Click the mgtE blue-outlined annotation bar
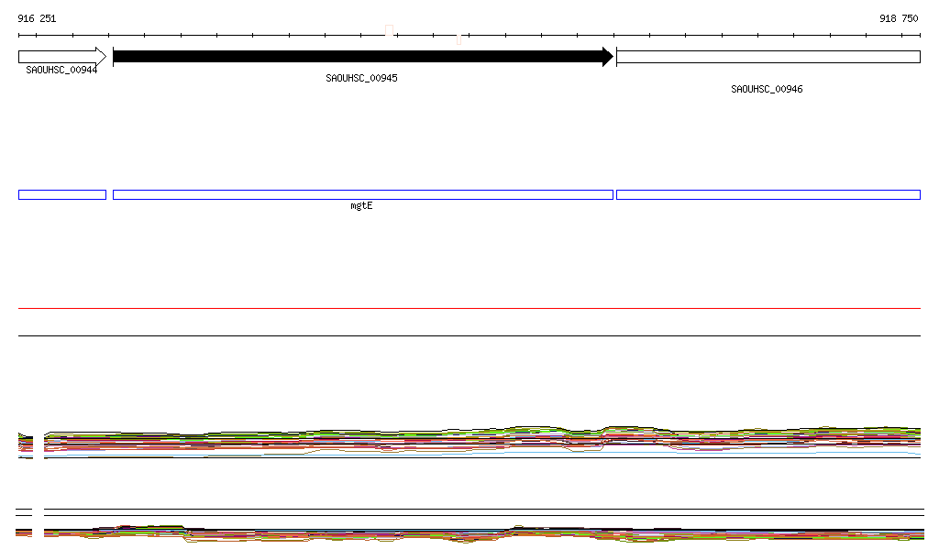Screen dimensions: 939x560 click(x=362, y=194)
